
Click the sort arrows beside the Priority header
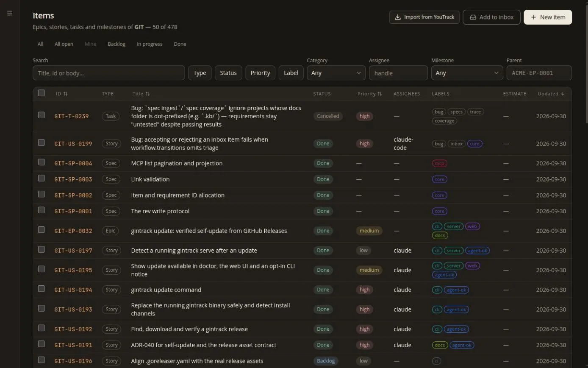[380, 94]
